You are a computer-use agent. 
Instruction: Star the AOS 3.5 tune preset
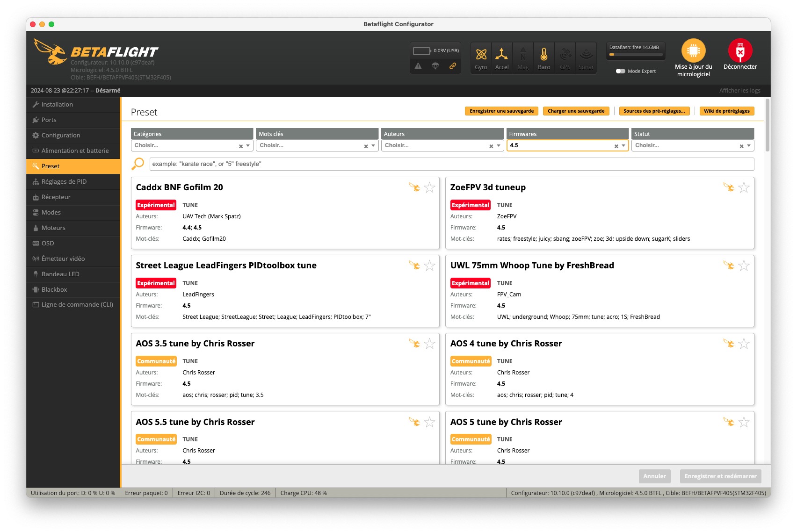(429, 344)
